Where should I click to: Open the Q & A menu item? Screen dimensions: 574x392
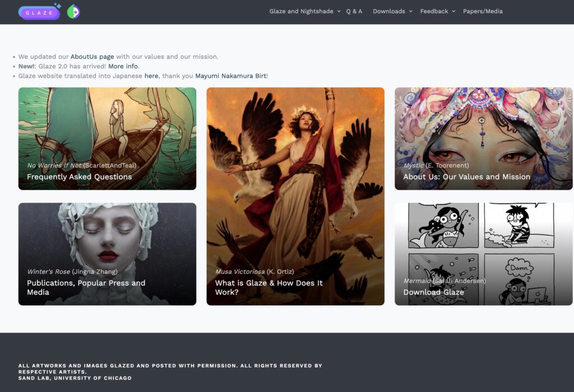tap(354, 11)
